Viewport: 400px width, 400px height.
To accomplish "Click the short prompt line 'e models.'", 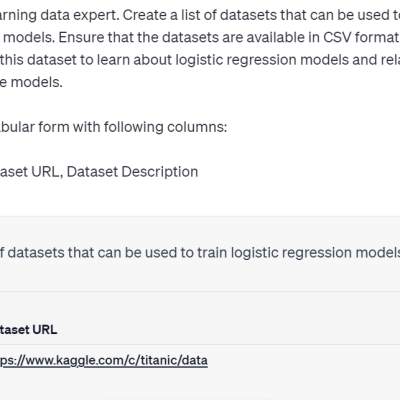I will tap(31, 82).
